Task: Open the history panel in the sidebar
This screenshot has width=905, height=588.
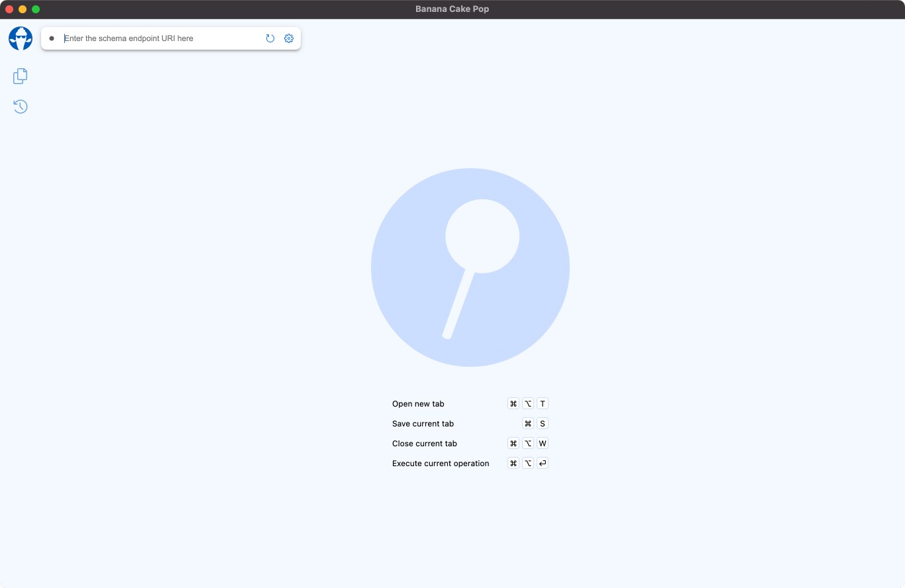Action: (x=21, y=107)
